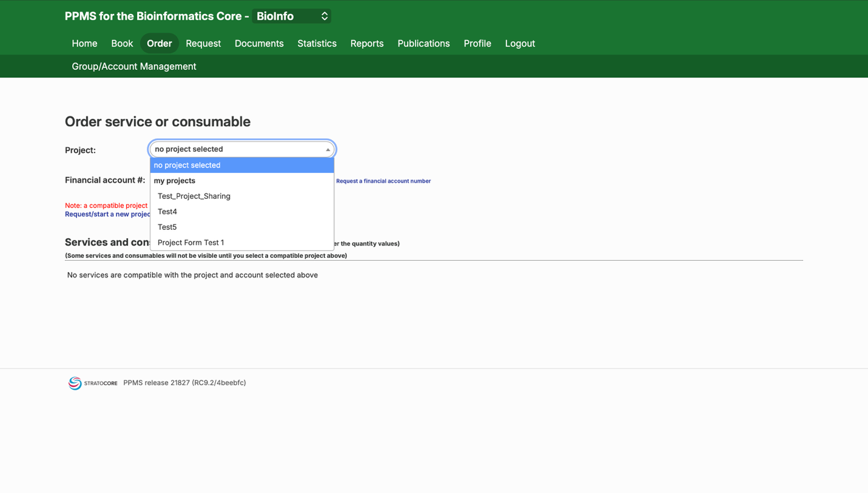Click 'No services are compatible' message

[x=192, y=275]
